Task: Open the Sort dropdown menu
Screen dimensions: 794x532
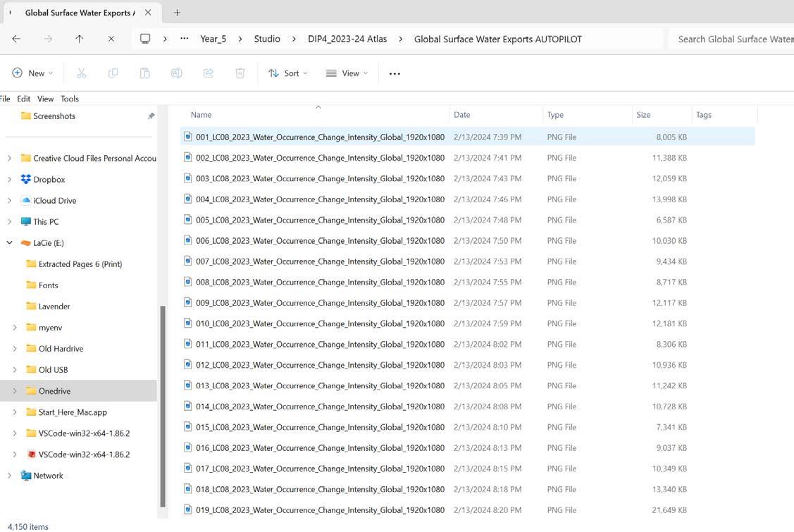Action: pos(287,73)
